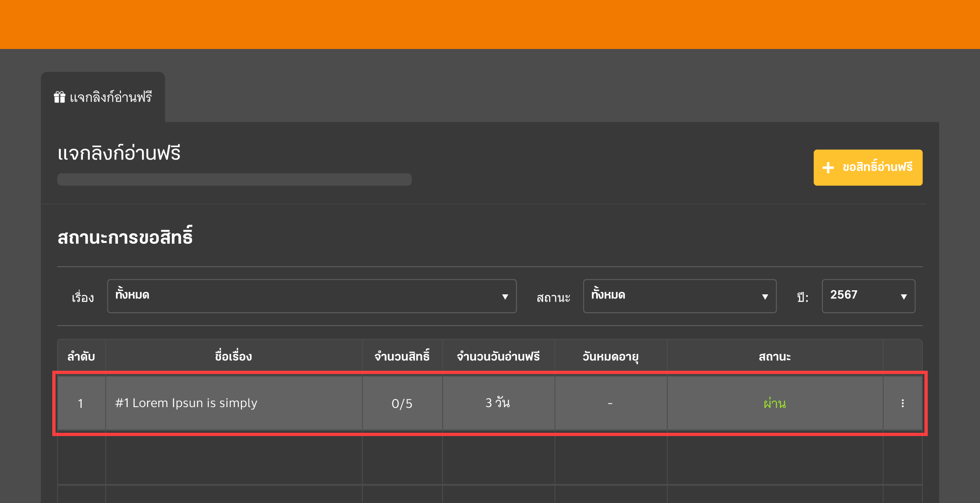Click the gray placeholder bar under the heading
This screenshot has width=980, height=503.
tap(234, 180)
